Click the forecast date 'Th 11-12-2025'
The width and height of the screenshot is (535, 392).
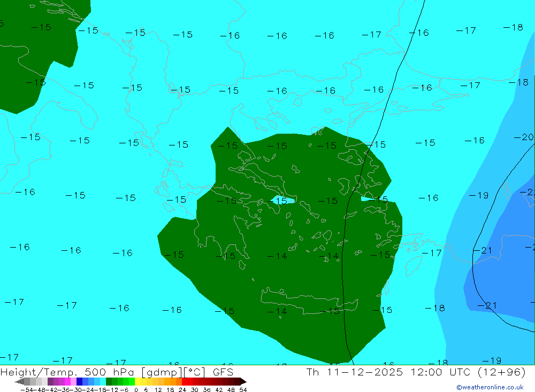[355, 372]
